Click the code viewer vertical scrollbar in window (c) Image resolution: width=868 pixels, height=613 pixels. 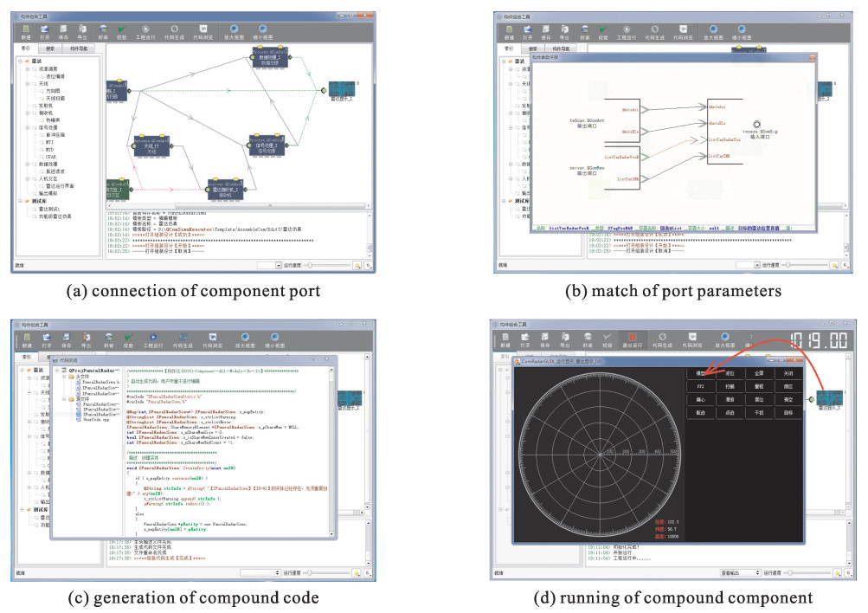pyautogui.click(x=332, y=451)
